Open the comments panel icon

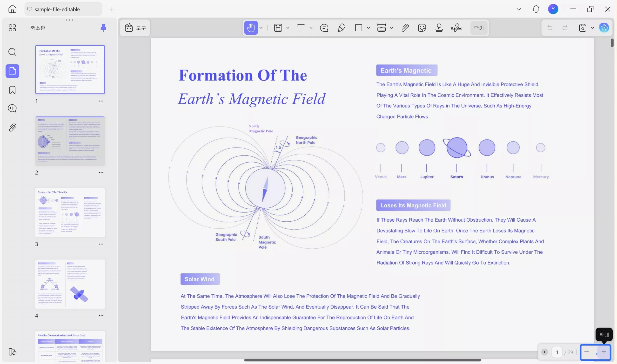(12, 108)
